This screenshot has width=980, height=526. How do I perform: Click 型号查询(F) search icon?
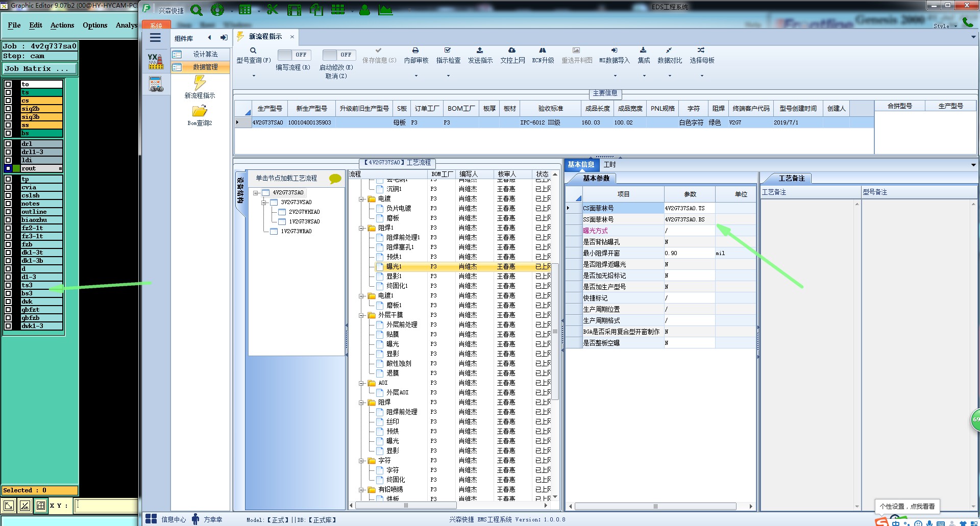253,51
